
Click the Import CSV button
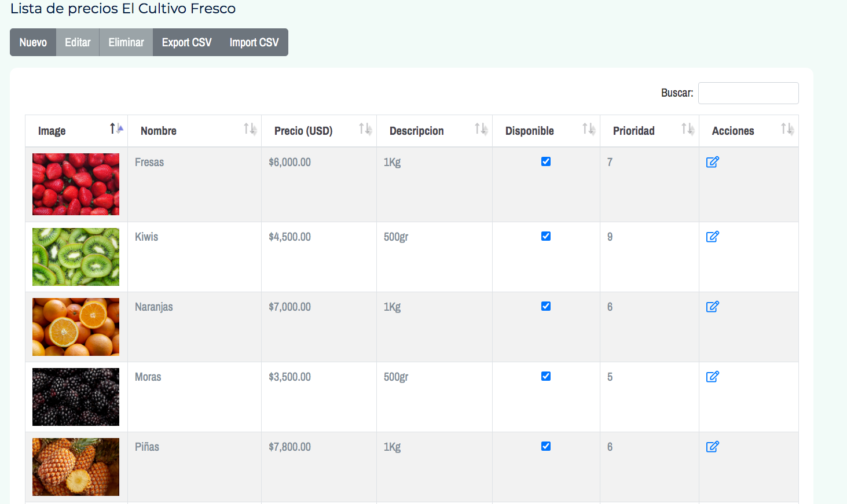[x=254, y=42]
